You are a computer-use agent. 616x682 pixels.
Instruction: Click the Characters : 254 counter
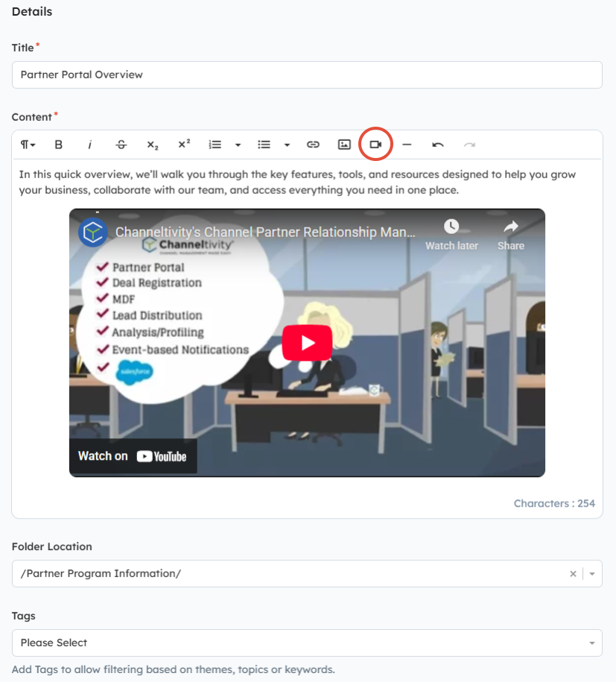(554, 503)
